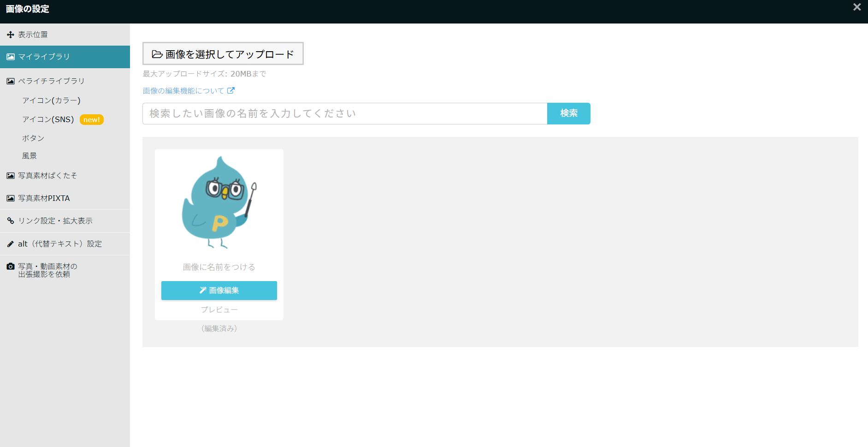
Task: Click the folder upload icon
Action: (157, 54)
